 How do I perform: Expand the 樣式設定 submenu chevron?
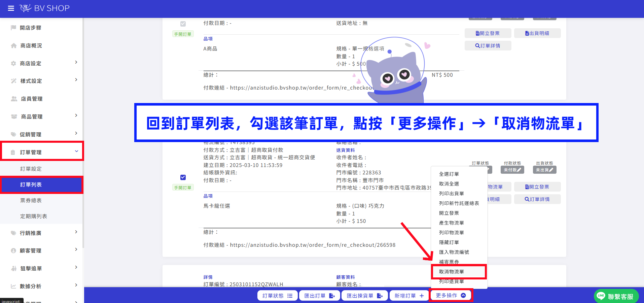[76, 80]
